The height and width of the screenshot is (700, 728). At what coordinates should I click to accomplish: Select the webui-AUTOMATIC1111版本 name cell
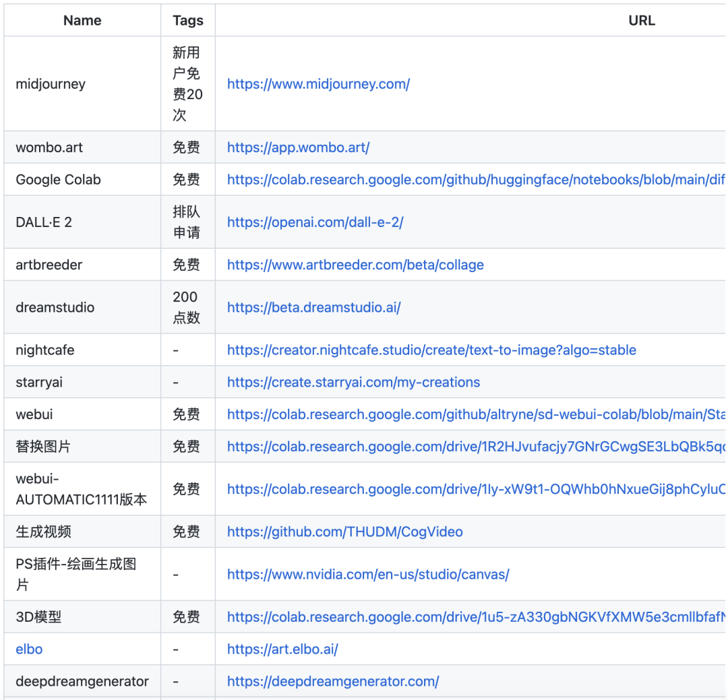click(83, 489)
